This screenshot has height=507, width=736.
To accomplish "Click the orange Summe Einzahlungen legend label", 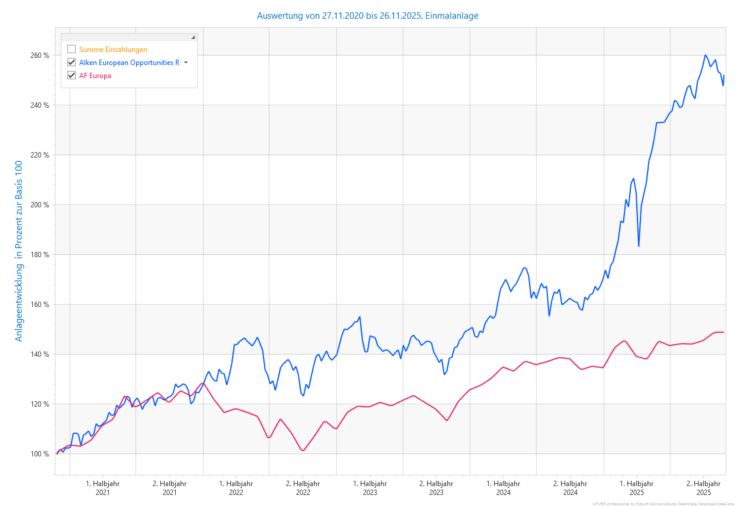I will [113, 49].
